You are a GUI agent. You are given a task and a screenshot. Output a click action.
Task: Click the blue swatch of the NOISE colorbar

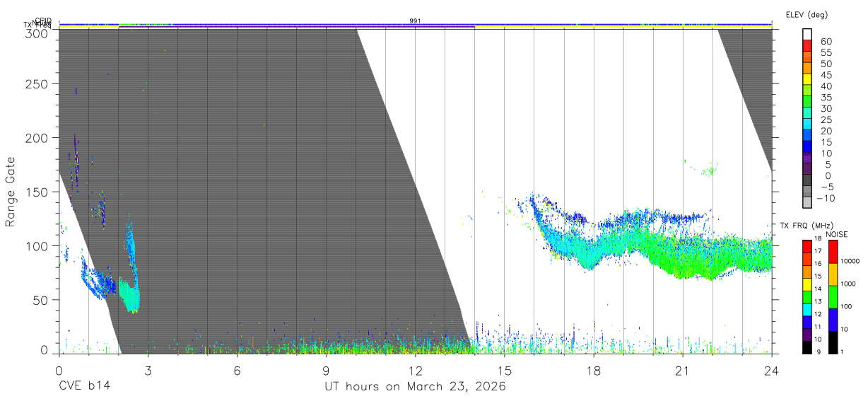click(x=832, y=318)
